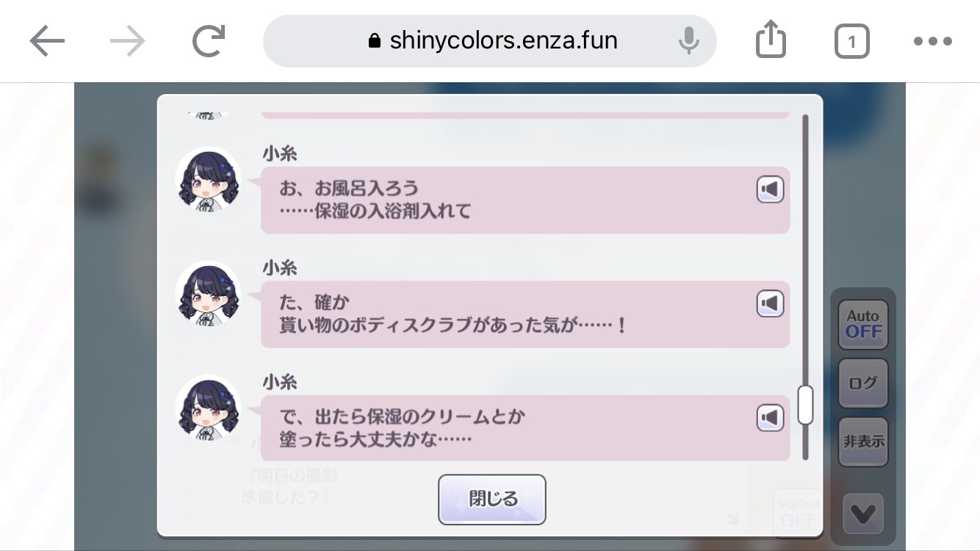The height and width of the screenshot is (551, 980).
Task: Open the share sheet icon
Action: (771, 40)
